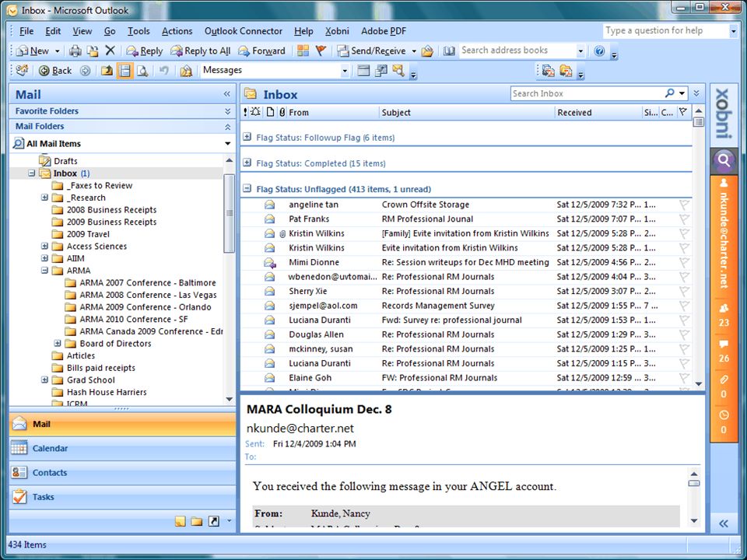Viewport: 747px width, 560px height.
Task: Click the Search address books field
Action: pyautogui.click(x=517, y=51)
